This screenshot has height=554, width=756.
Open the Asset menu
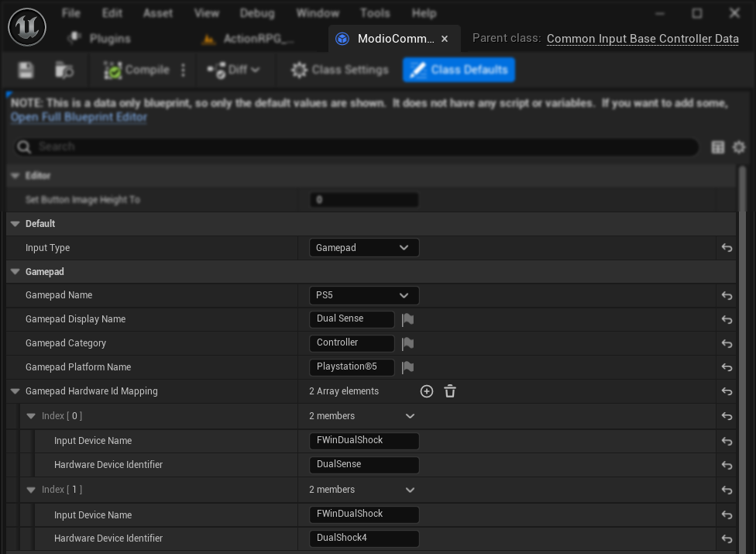[158, 13]
